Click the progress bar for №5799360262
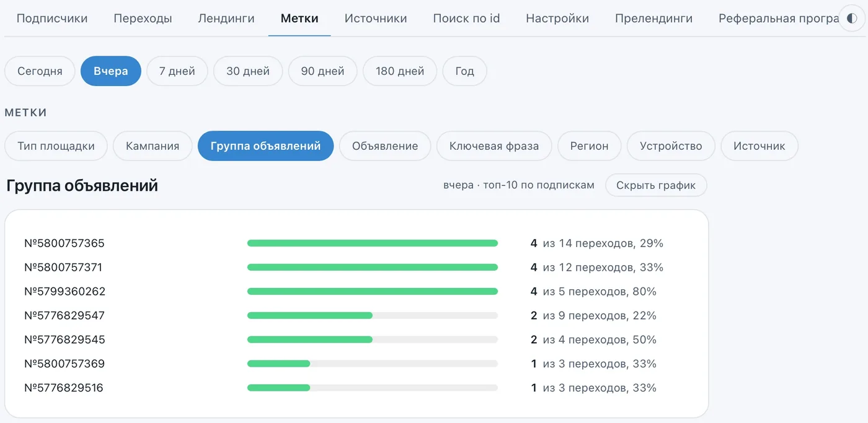The image size is (868, 423). [x=373, y=292]
